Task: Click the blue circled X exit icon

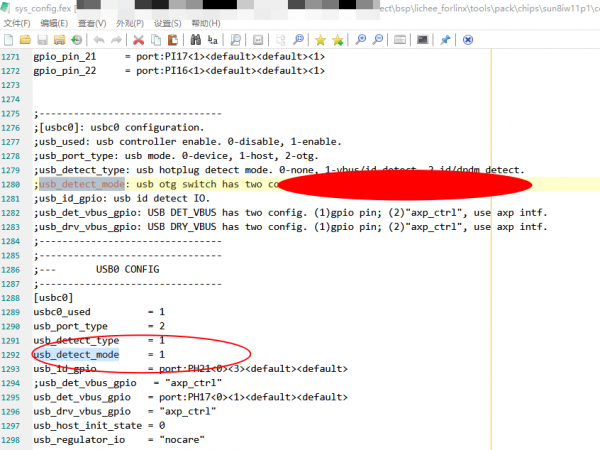Action: coord(468,40)
